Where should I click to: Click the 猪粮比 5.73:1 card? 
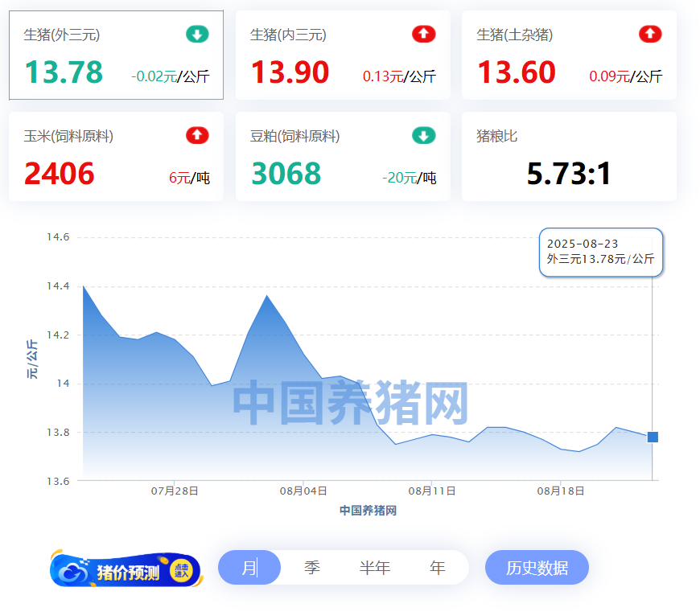[x=569, y=157]
